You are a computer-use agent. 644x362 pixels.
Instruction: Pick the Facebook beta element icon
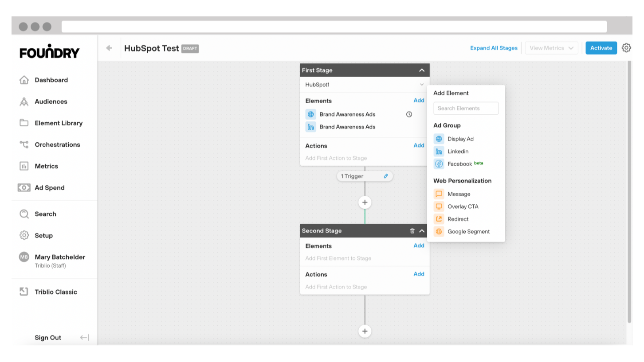point(439,163)
